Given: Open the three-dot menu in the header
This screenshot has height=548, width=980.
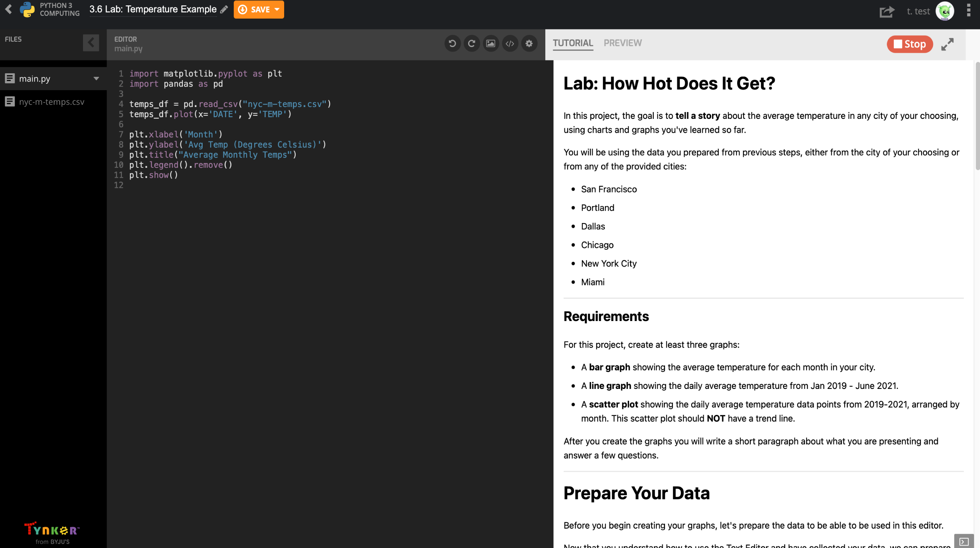Looking at the screenshot, I should pyautogui.click(x=969, y=11).
